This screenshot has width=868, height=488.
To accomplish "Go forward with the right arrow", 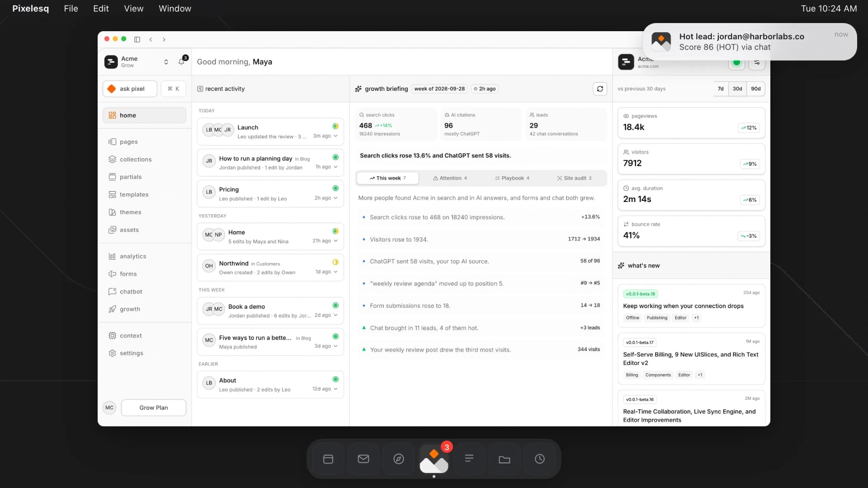I will tap(164, 39).
